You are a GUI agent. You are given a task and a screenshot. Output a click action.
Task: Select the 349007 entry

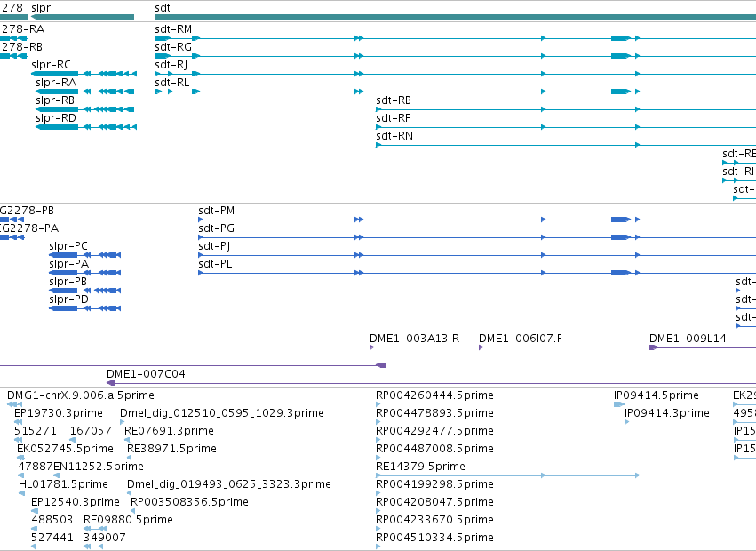tap(105, 538)
